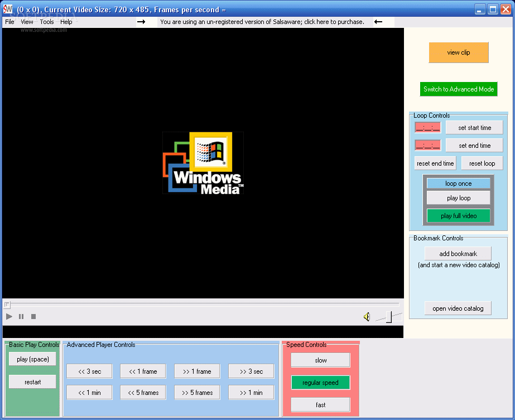Screen dimensions: 515x420
Task: Click the pause icon under the video
Action: tap(21, 317)
